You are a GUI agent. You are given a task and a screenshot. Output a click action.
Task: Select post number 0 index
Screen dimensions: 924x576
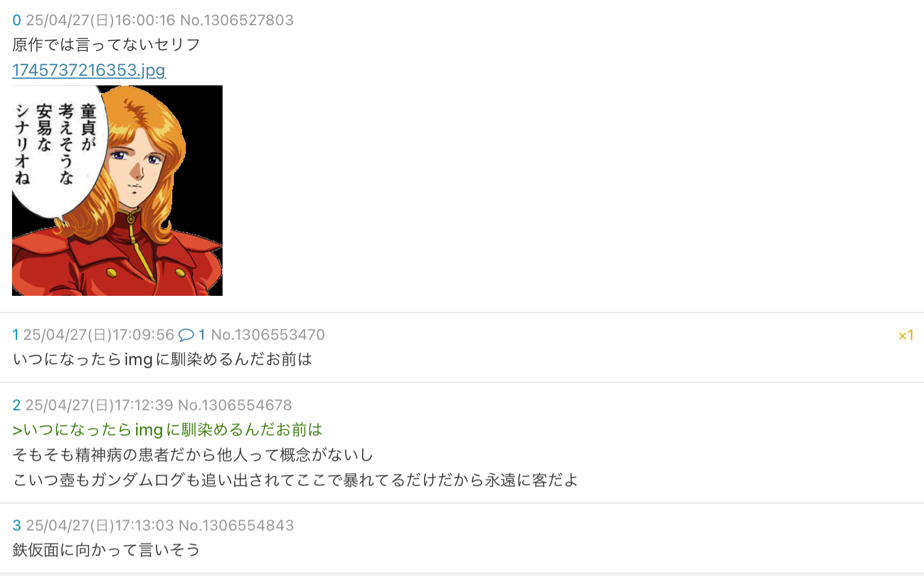click(17, 20)
